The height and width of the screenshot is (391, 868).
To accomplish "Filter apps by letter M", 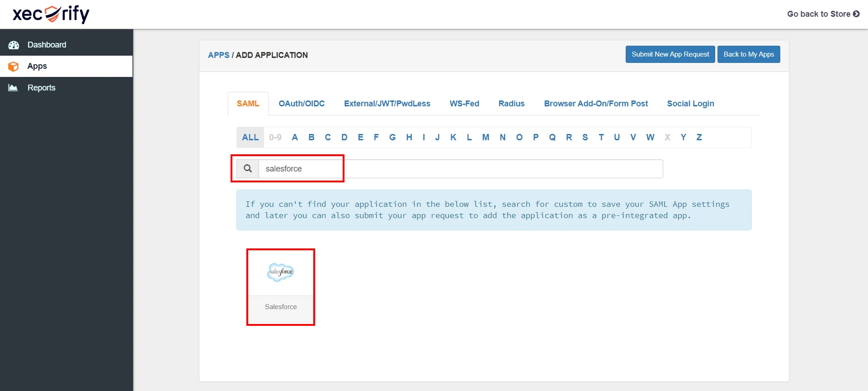I will pyautogui.click(x=486, y=137).
